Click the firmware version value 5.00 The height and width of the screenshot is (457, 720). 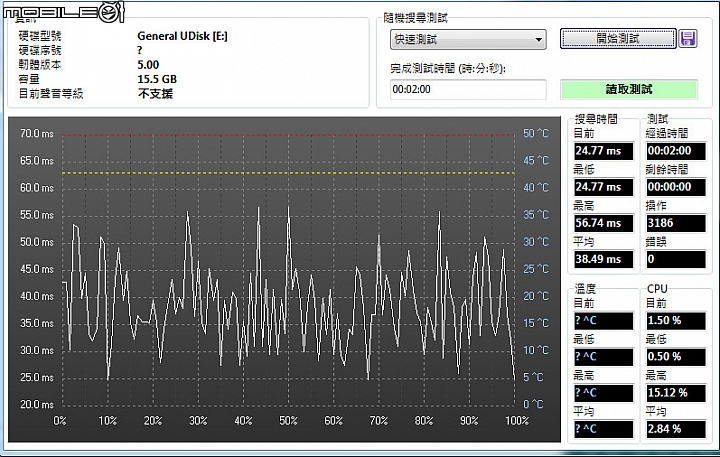tap(148, 65)
